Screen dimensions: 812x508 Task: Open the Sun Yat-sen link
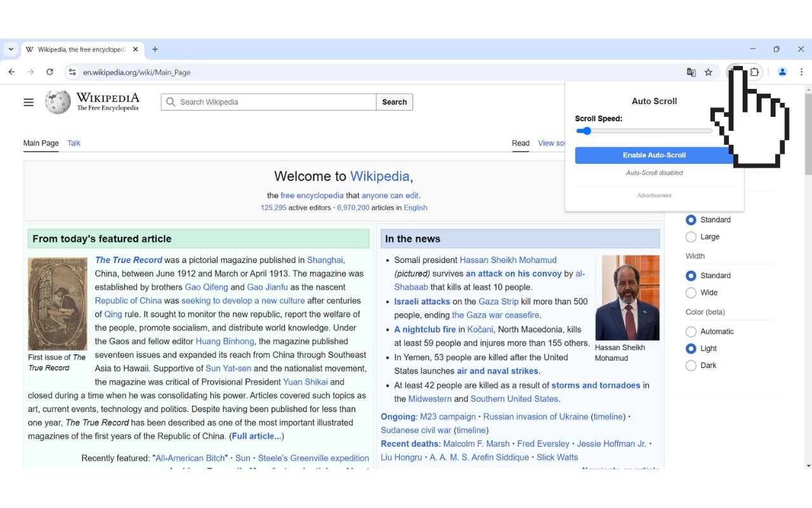click(x=228, y=368)
